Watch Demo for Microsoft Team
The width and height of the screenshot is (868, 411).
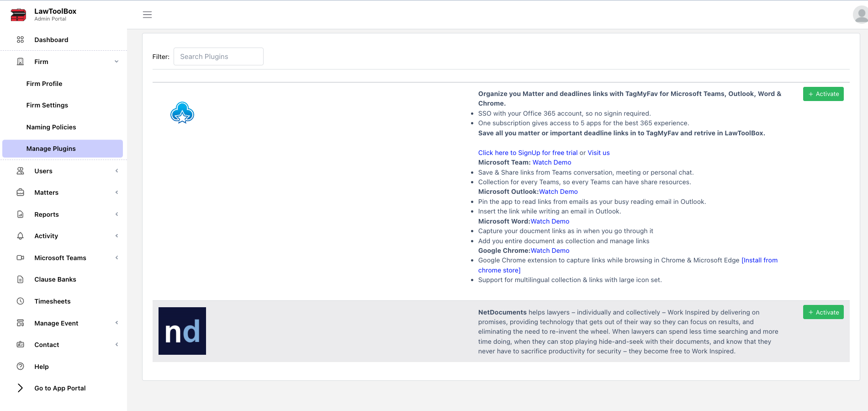click(552, 162)
